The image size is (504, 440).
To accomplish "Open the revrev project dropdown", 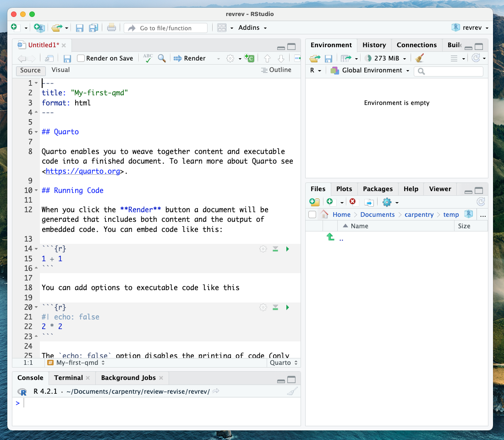I will pyautogui.click(x=470, y=27).
